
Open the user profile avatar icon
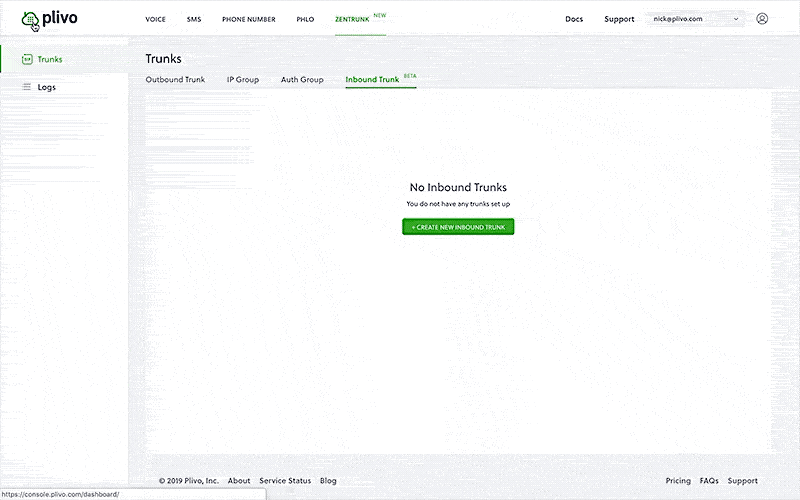point(762,19)
